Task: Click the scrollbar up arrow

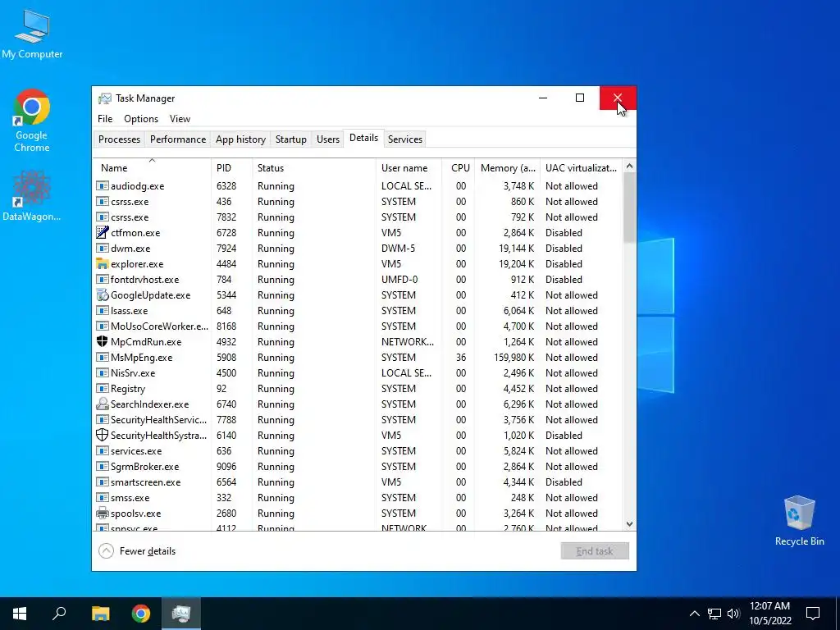Action: 629,166
